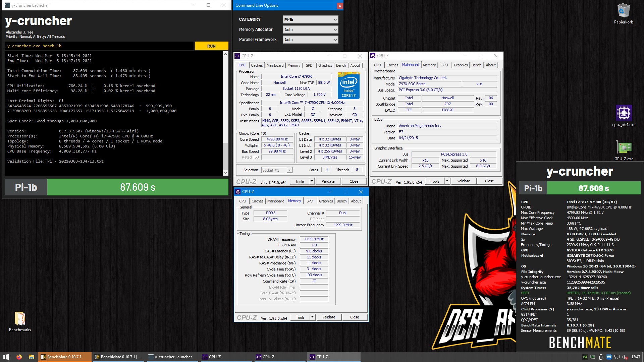Switch to BenchMate 0.10.7.1 taskbar item
644x362 pixels.
click(65, 357)
